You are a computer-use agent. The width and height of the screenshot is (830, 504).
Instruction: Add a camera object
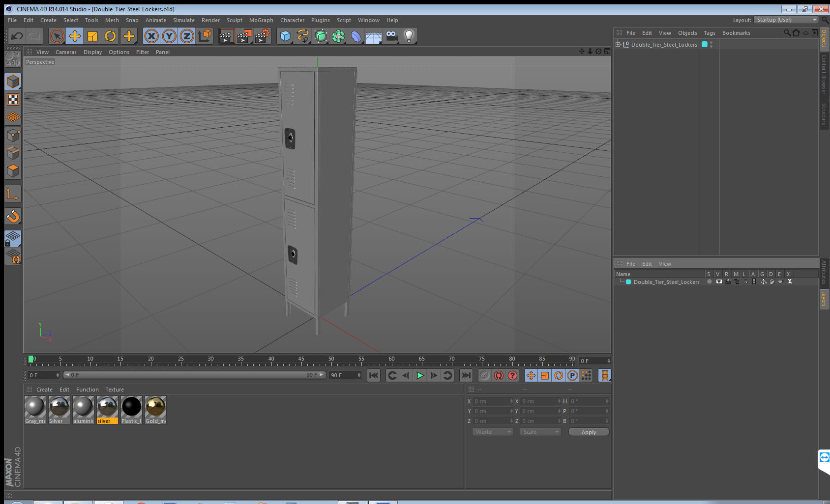click(391, 36)
